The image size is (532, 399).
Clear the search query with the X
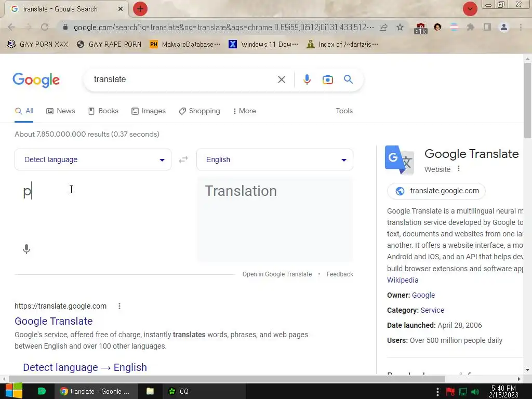pos(282,79)
